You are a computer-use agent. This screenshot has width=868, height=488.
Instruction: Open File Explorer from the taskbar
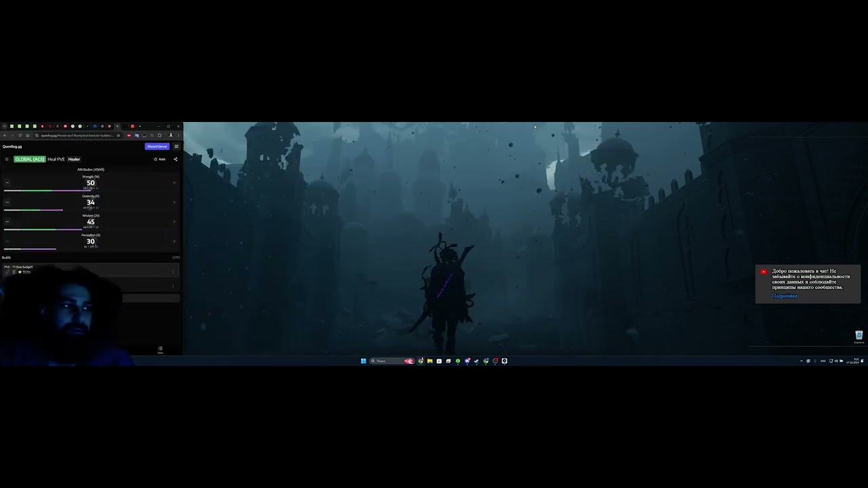(x=430, y=361)
